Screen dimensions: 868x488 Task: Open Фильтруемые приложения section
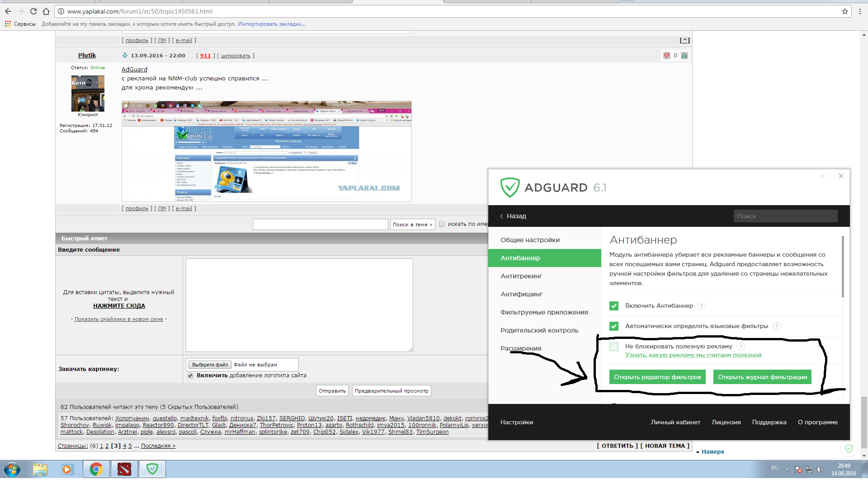[x=545, y=312]
